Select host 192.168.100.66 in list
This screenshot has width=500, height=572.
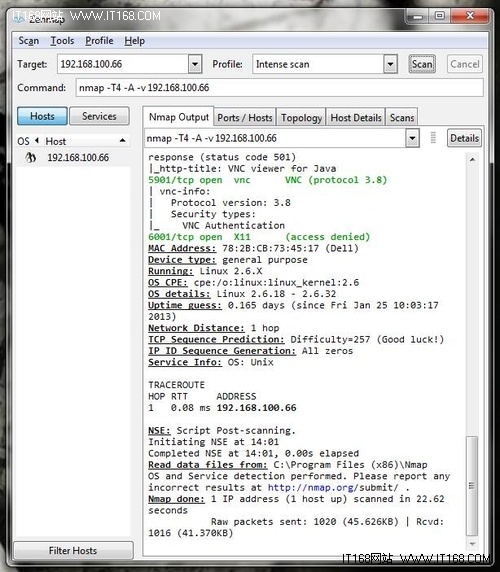point(78,158)
